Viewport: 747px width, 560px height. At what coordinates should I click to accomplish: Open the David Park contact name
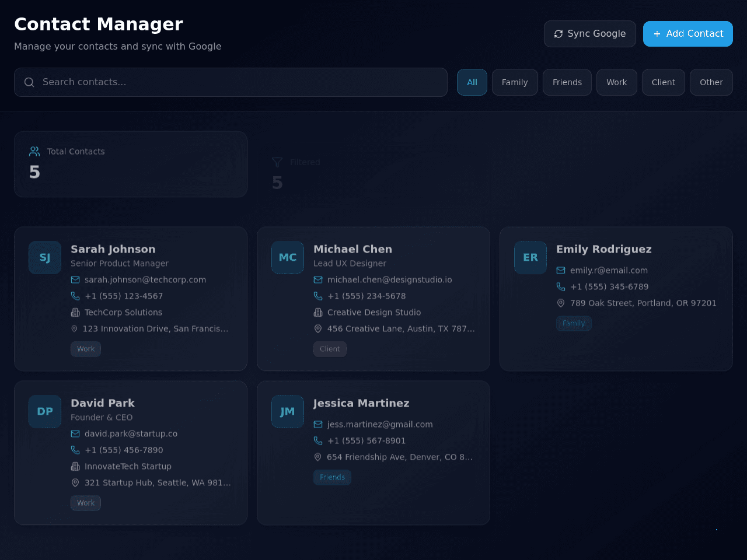103,403
